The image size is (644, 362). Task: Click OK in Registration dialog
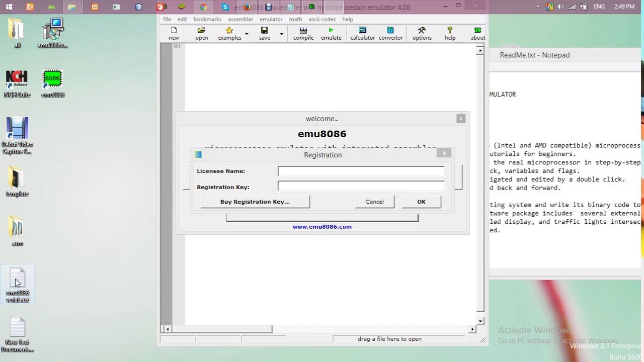421,202
